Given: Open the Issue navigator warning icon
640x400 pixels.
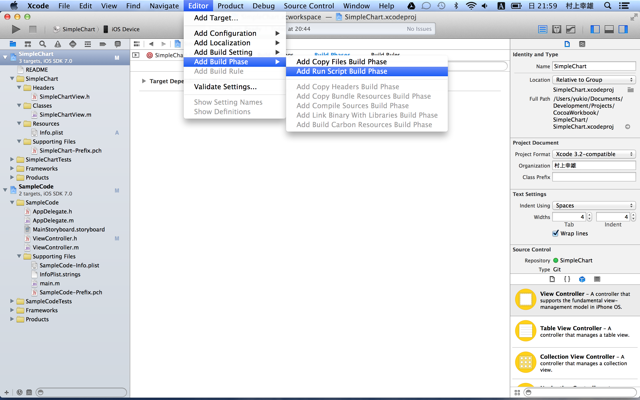Looking at the screenshot, I should (x=58, y=44).
